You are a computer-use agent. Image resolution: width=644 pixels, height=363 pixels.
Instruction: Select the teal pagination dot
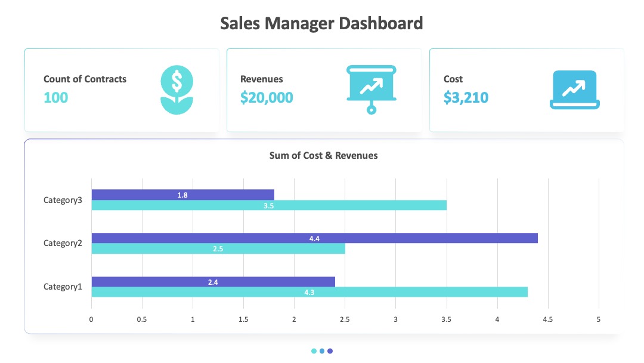pos(314,351)
